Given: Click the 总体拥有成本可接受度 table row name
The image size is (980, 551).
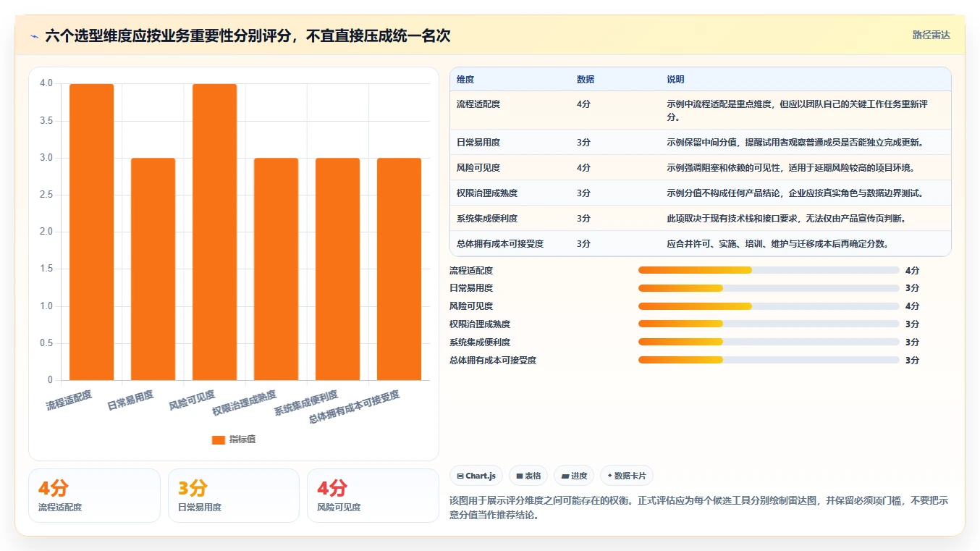Looking at the screenshot, I should tap(500, 244).
